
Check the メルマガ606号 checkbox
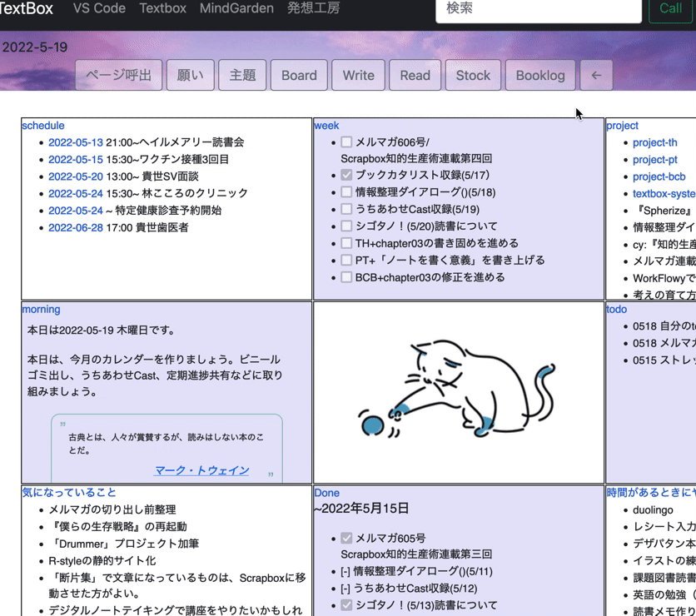[x=346, y=141]
